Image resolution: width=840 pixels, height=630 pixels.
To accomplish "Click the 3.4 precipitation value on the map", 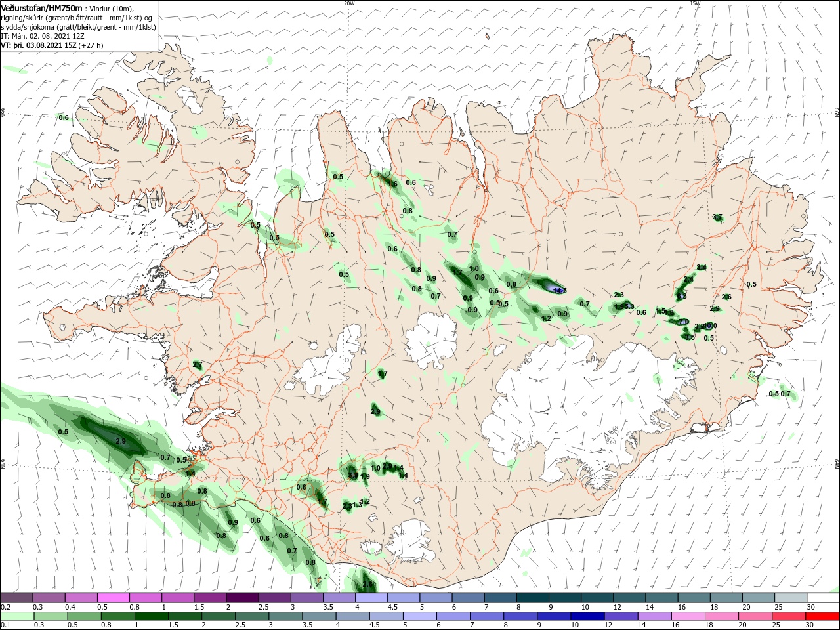I will pyautogui.click(x=702, y=268).
